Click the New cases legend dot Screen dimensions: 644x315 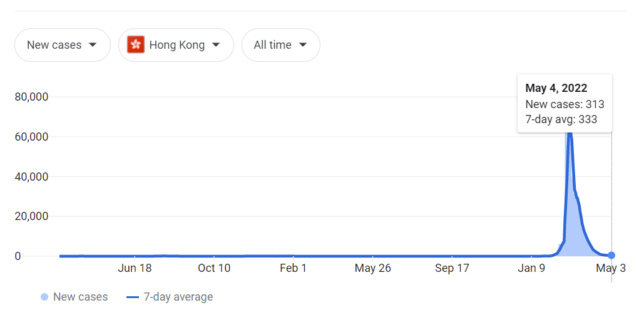[x=44, y=297]
